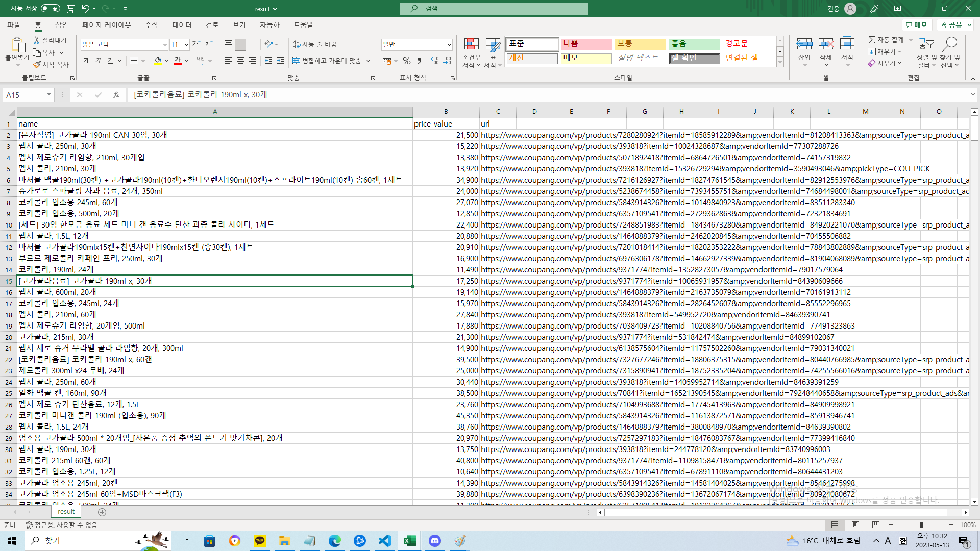Open the font size dropdown
The height and width of the screenshot is (551, 980).
pyautogui.click(x=186, y=45)
